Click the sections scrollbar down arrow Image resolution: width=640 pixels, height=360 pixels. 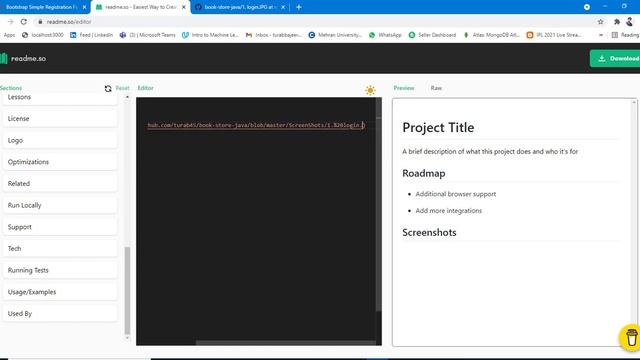[x=127, y=338]
